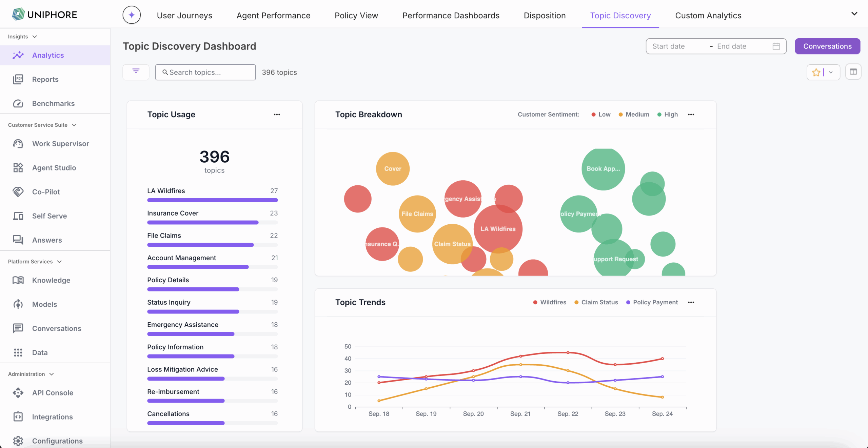Click the star favorites icon

coord(816,72)
